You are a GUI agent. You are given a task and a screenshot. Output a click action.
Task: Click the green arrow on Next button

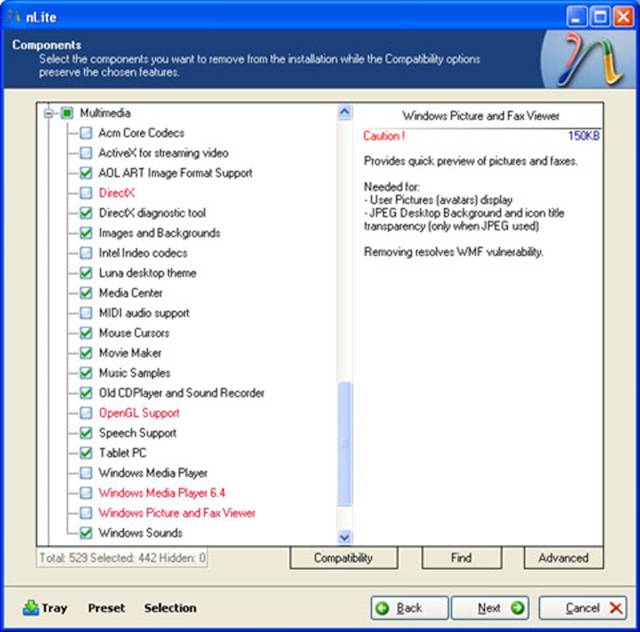tap(516, 608)
